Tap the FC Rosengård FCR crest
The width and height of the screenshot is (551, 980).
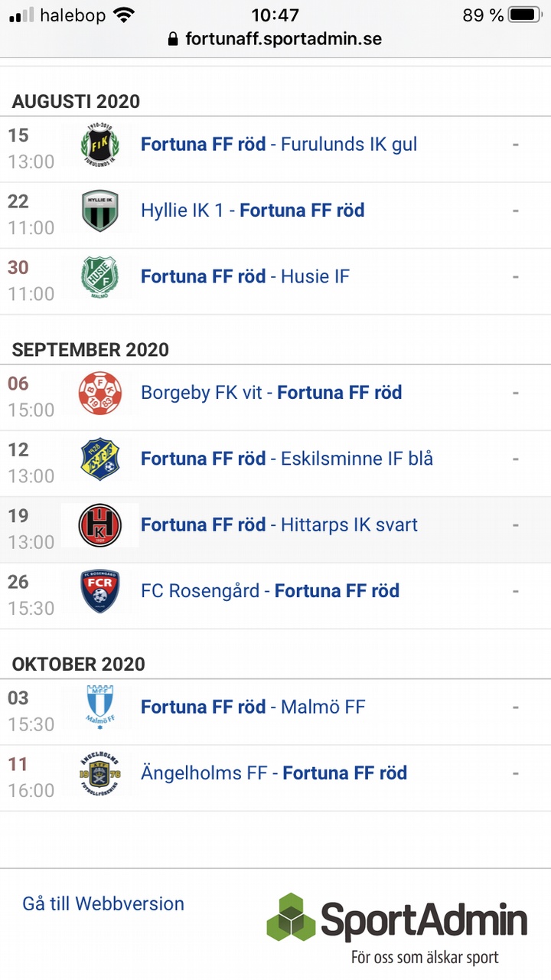[x=100, y=591]
